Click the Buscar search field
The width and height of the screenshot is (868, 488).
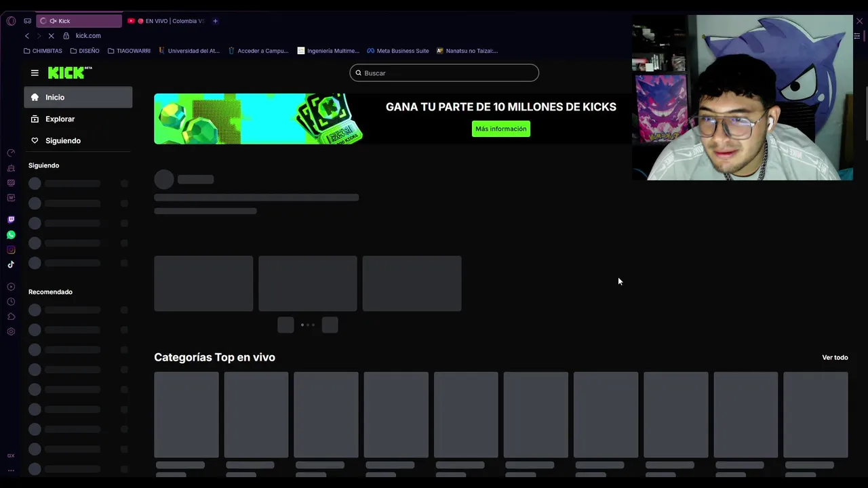click(444, 73)
